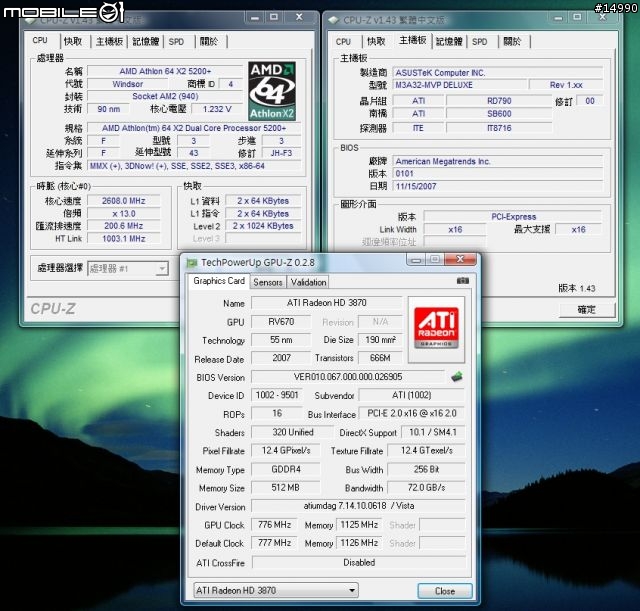Click the ATI Radeon logo in GPU-Z
The height and width of the screenshot is (611, 640).
click(436, 329)
